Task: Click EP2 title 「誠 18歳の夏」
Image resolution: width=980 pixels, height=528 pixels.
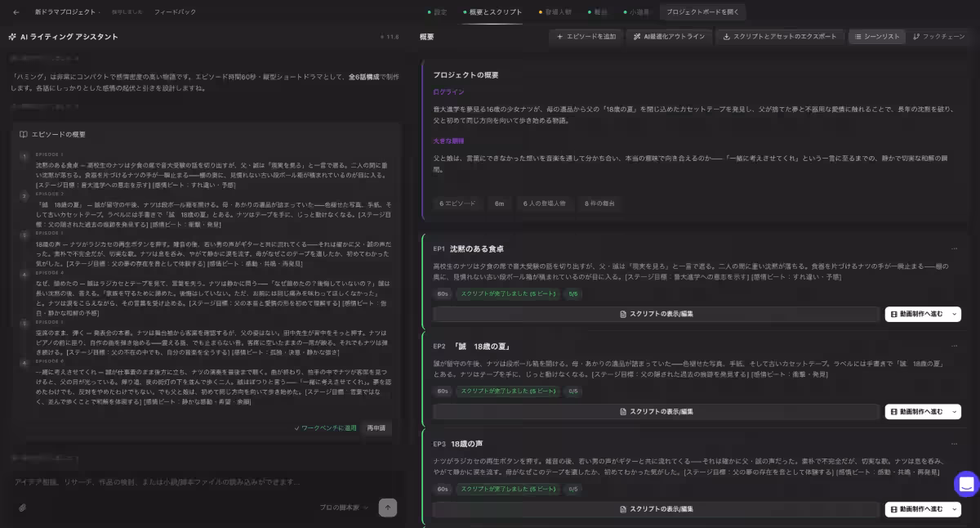Action: click(x=483, y=347)
